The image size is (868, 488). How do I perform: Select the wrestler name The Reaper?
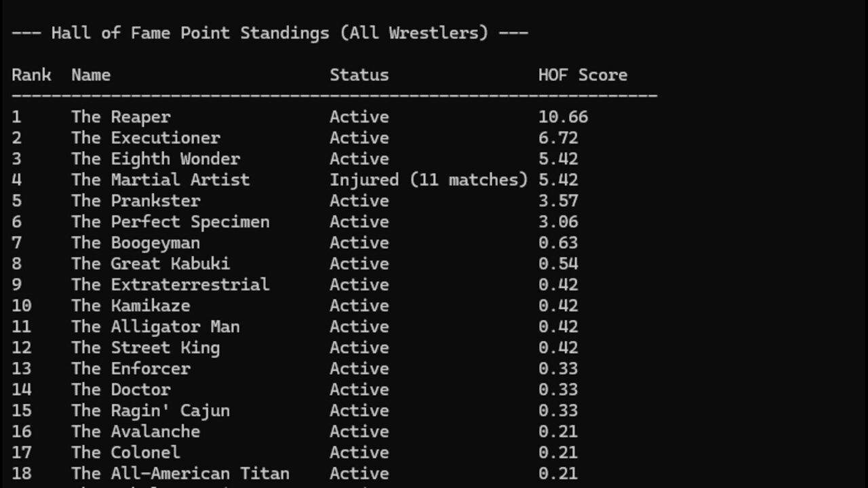coord(121,117)
